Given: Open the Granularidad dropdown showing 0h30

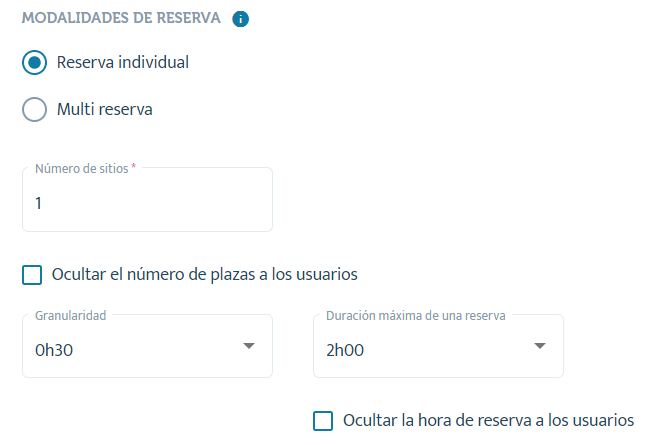Looking at the screenshot, I should (147, 346).
